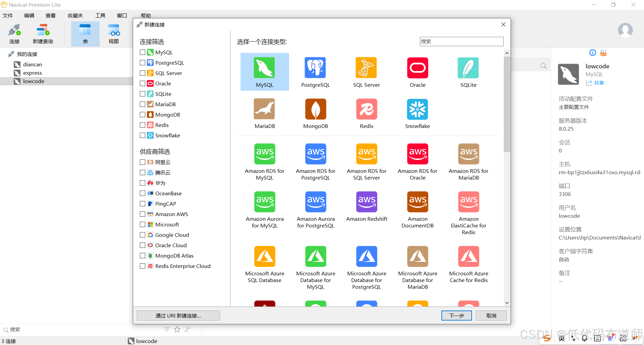
Task: Choose the Redis connection type
Action: pos(366,113)
